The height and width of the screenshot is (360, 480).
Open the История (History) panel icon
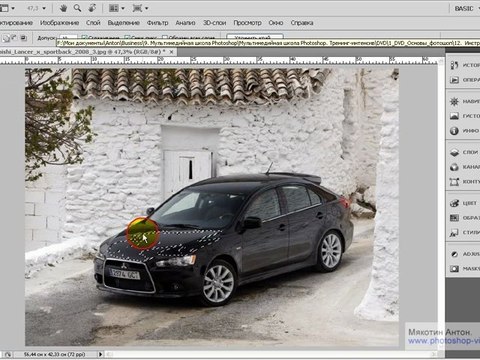[454, 65]
